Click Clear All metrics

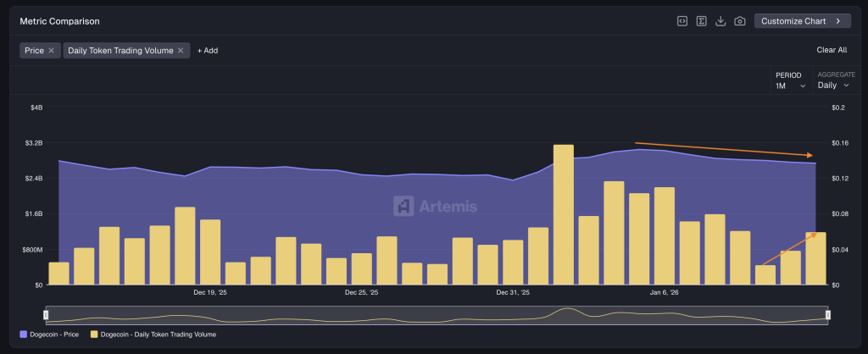832,50
